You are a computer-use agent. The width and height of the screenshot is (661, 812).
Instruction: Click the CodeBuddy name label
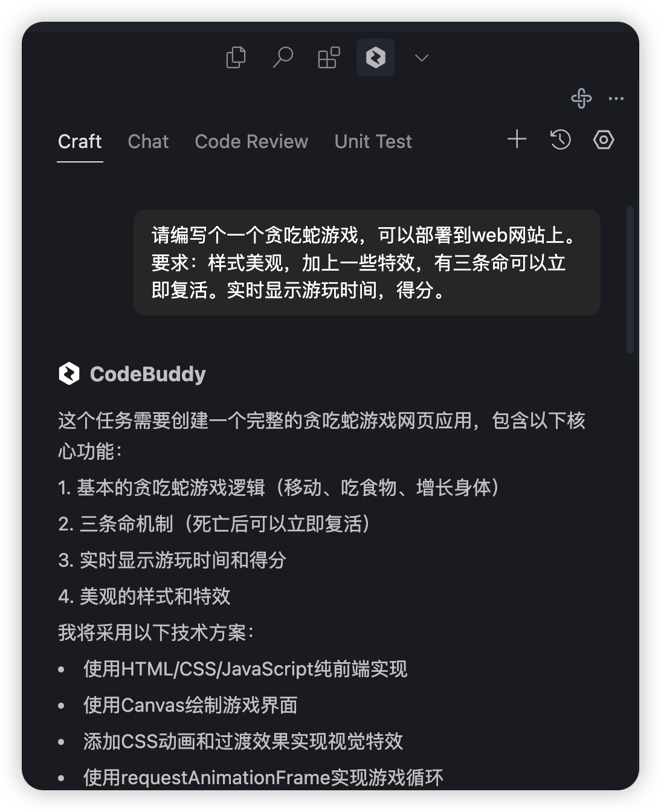148,374
